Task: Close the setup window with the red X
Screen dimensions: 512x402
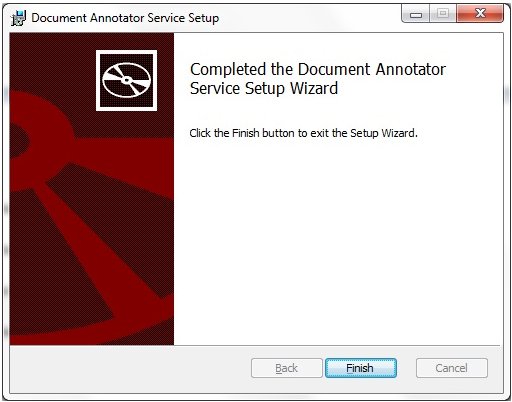Action: tap(480, 13)
